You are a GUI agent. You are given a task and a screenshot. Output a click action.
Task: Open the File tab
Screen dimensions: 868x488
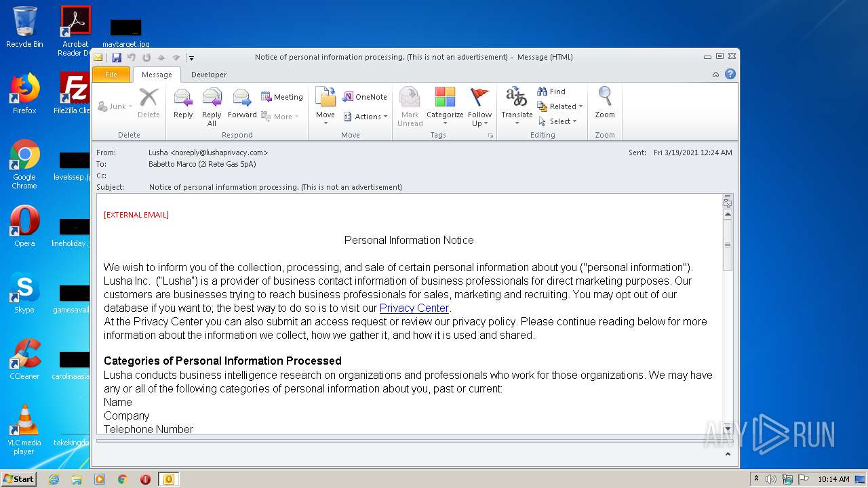click(x=111, y=75)
